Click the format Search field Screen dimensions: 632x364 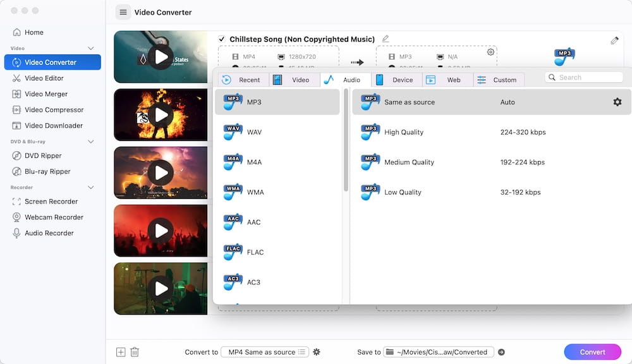click(x=583, y=77)
